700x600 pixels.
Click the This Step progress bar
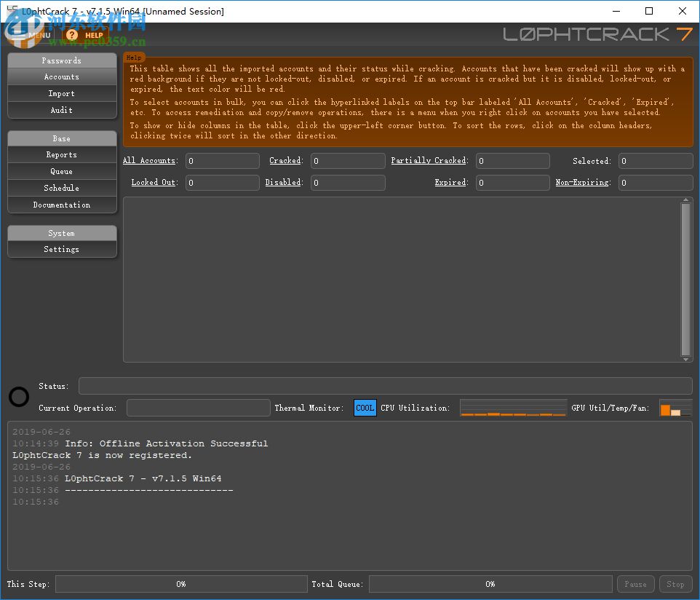point(181,584)
